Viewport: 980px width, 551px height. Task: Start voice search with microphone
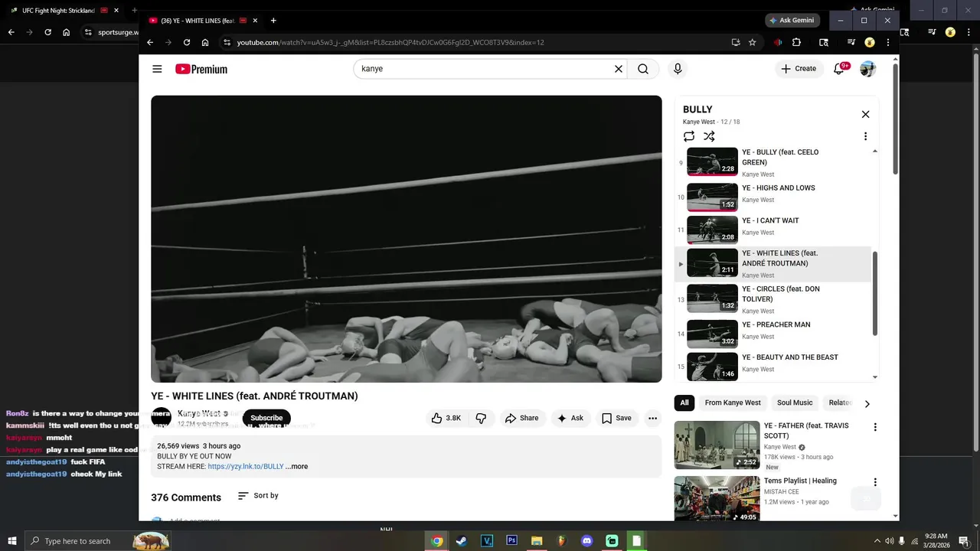[678, 69]
